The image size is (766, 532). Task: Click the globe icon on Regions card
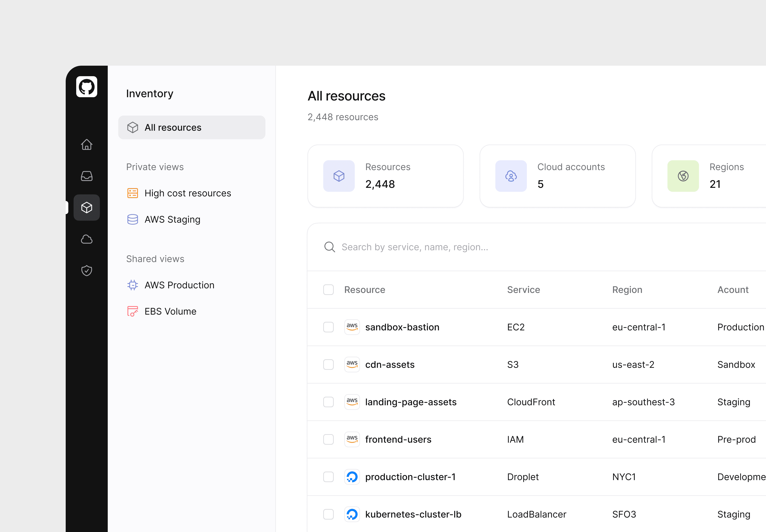pyautogui.click(x=683, y=176)
